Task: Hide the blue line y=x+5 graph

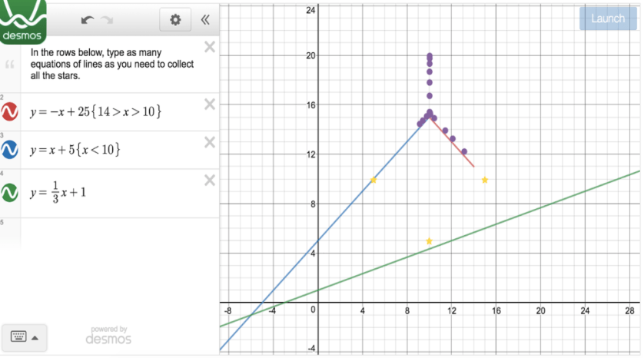Action: pos(11,150)
